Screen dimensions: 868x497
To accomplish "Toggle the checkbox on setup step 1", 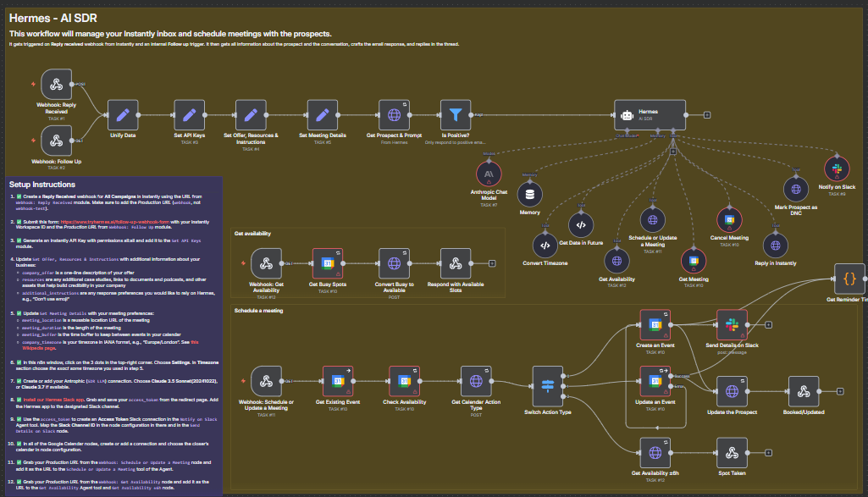I will 20,196.
